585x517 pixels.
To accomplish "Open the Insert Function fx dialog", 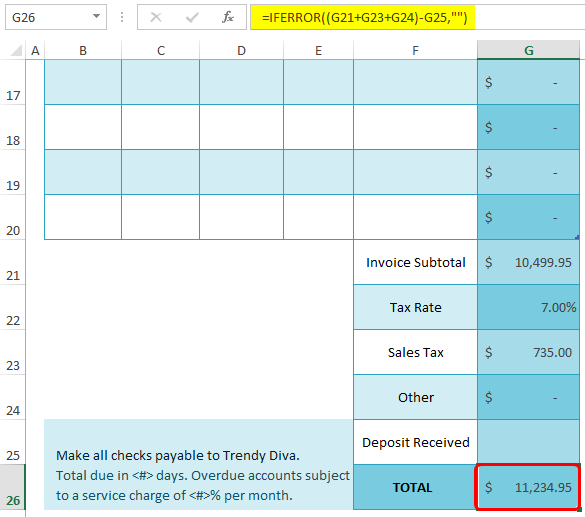I will (228, 17).
